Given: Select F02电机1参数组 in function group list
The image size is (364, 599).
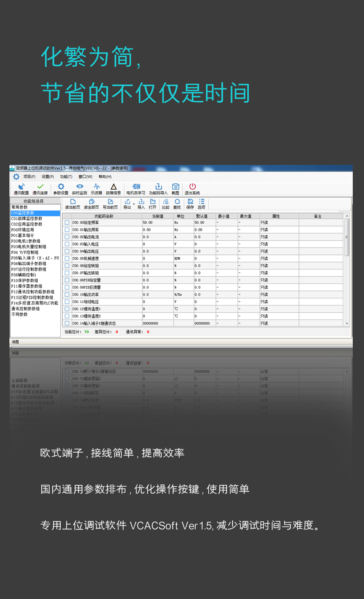Looking at the screenshot, I should pyautogui.click(x=25, y=241).
